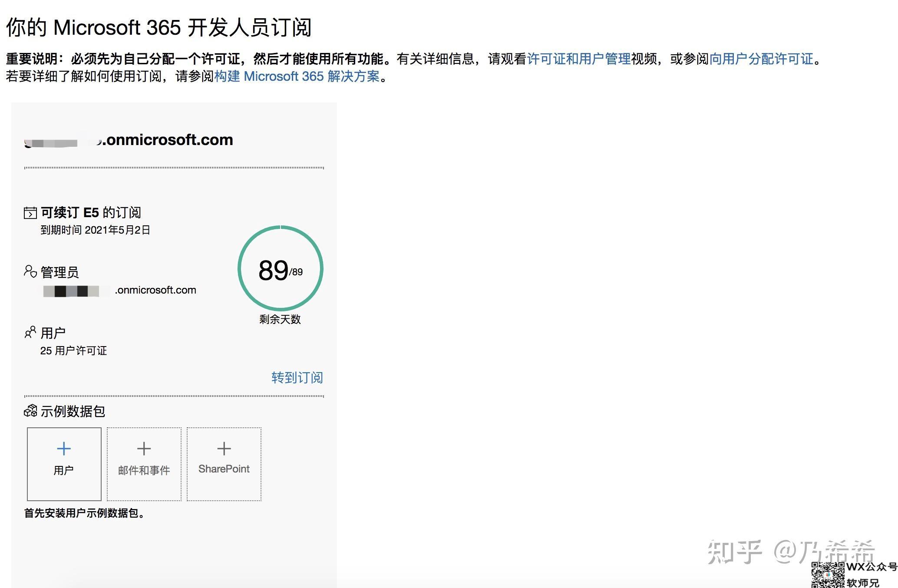898x588 pixels.
Task: Select the 邮件和事件 sample data pack tile
Action: [144, 464]
